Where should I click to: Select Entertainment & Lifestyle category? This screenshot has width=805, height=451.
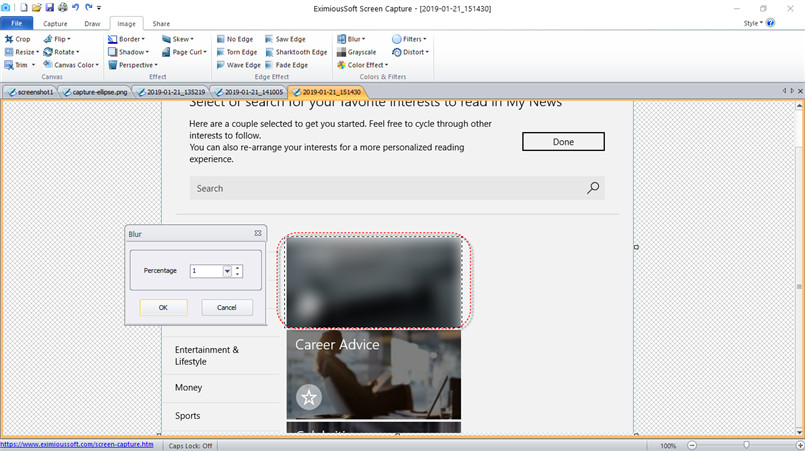point(206,355)
